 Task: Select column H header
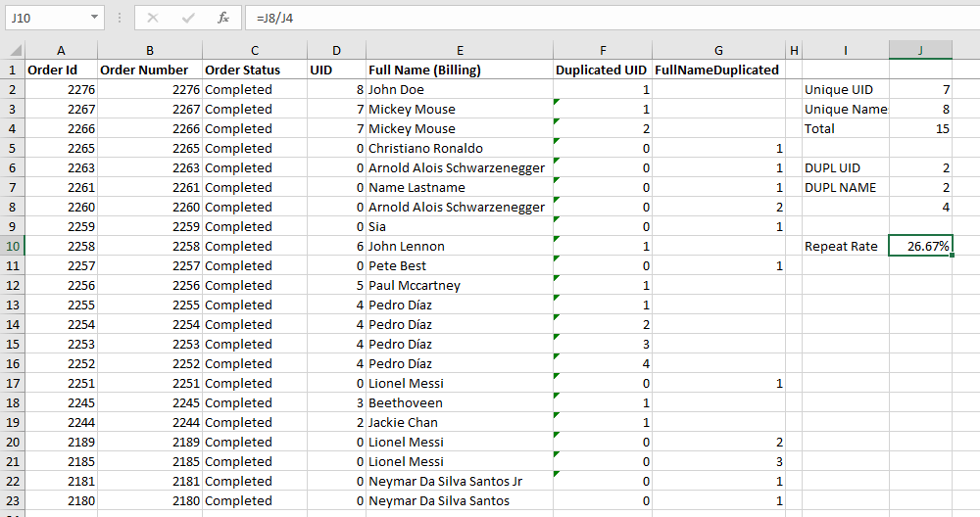pyautogui.click(x=794, y=51)
